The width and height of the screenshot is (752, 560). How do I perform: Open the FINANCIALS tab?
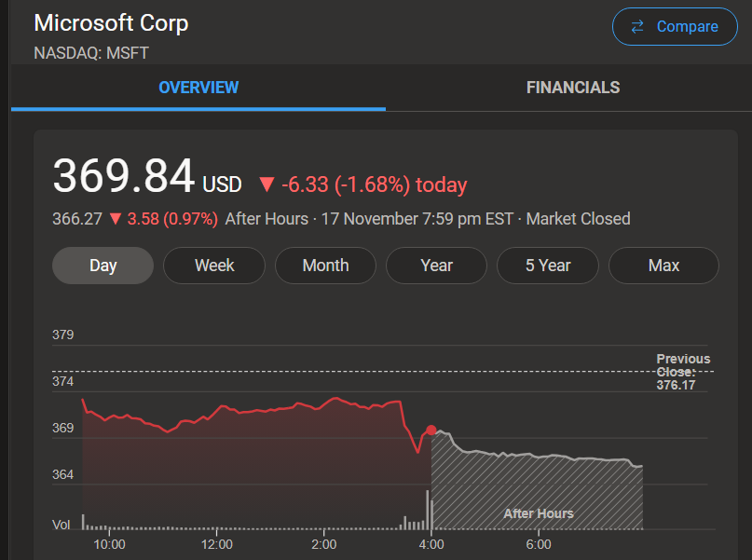click(573, 88)
